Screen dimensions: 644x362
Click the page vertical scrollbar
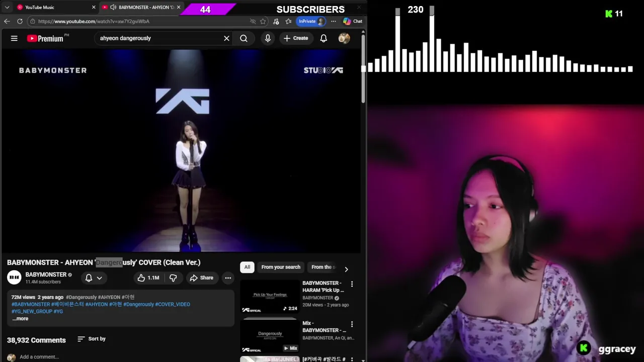point(363,68)
